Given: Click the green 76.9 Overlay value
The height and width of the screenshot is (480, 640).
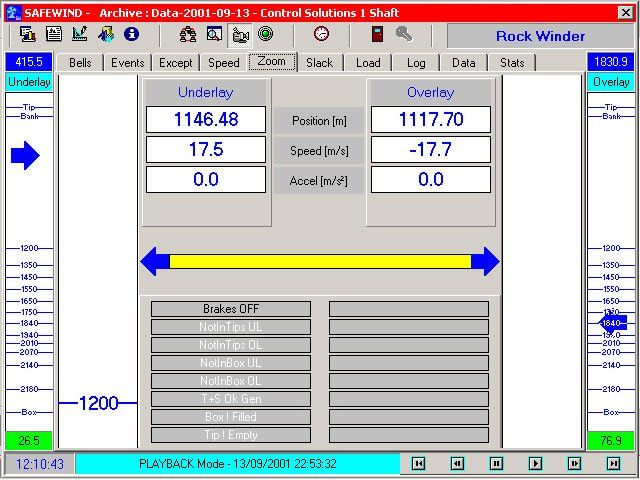Looking at the screenshot, I should 611,441.
